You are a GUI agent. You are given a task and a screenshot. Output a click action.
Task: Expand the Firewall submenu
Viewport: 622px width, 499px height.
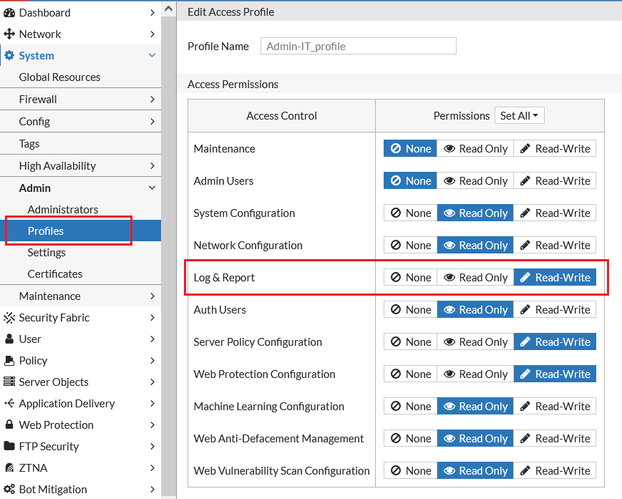click(152, 100)
